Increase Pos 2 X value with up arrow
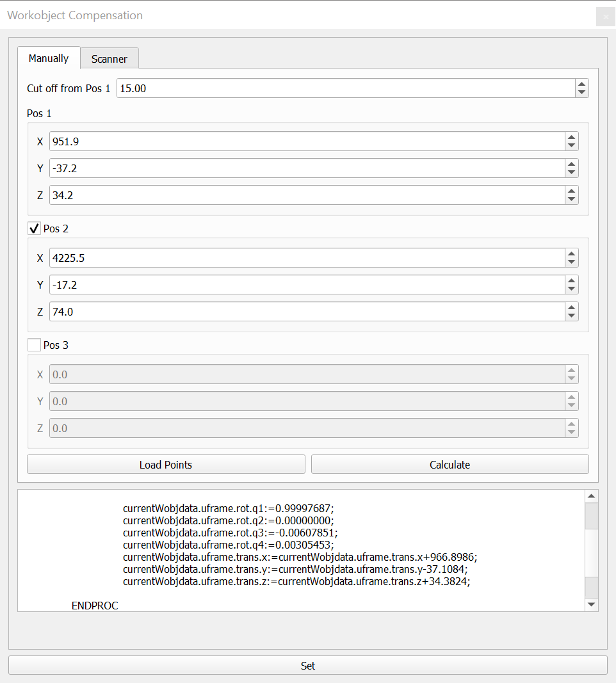The height and width of the screenshot is (683, 616). tap(571, 253)
